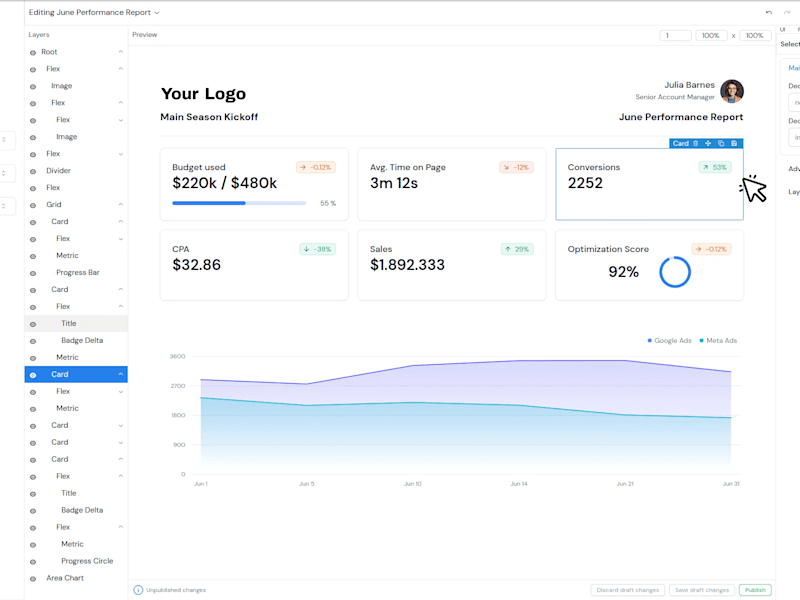Hide the Divider layer with its eye icon
Image resolution: width=800 pixels, height=600 pixels.
tap(33, 171)
